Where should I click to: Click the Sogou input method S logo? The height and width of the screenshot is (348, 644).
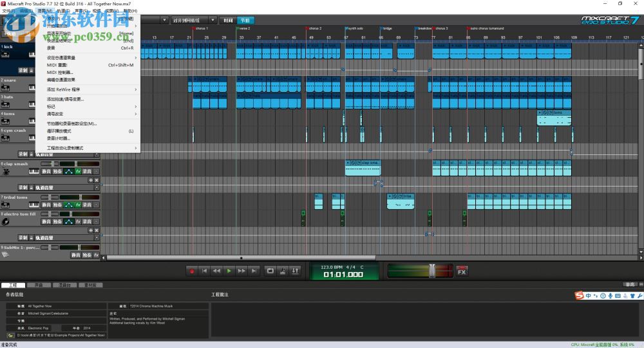point(579,295)
